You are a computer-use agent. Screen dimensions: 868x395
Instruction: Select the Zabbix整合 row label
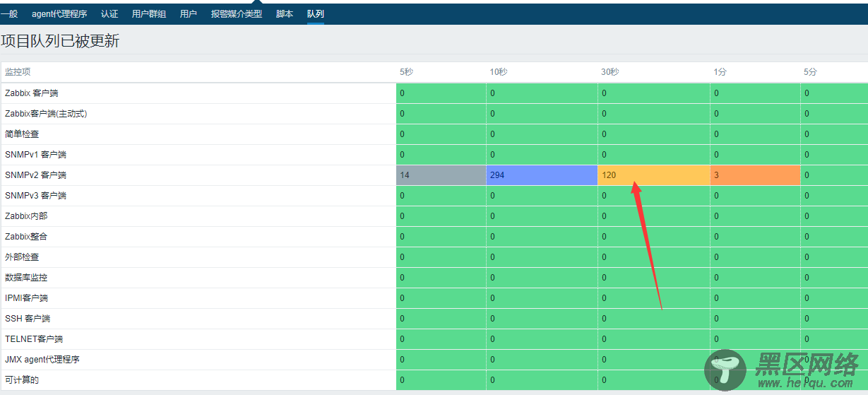click(x=26, y=237)
